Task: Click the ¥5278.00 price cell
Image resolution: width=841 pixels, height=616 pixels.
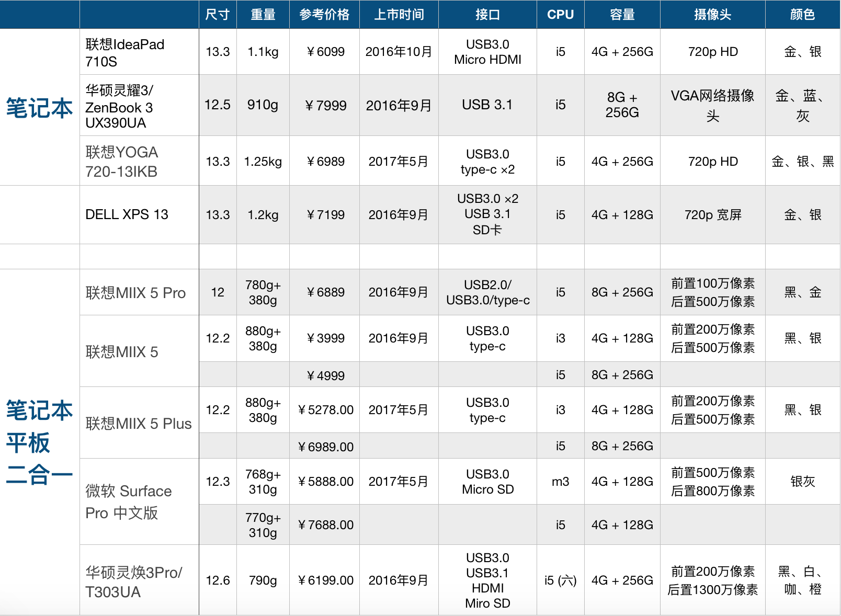Action: pyautogui.click(x=324, y=410)
